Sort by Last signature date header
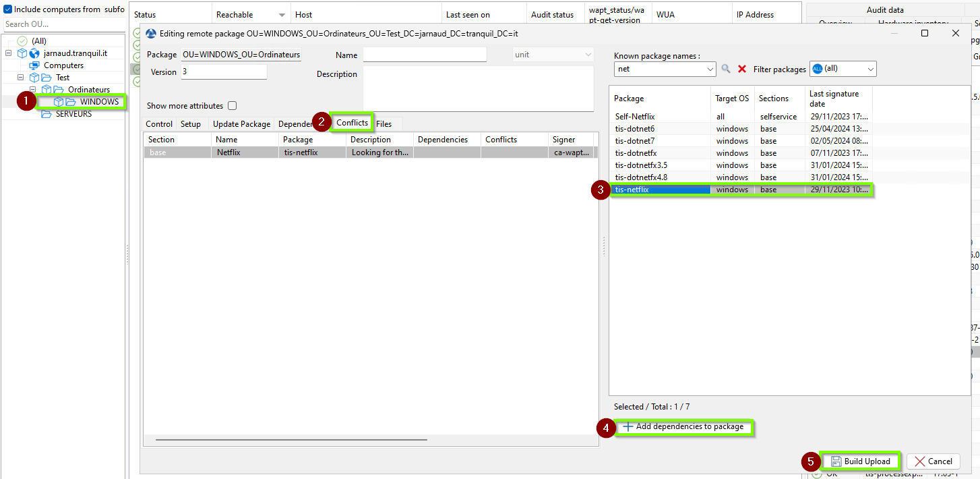Image resolution: width=980 pixels, height=479 pixels. 838,98
